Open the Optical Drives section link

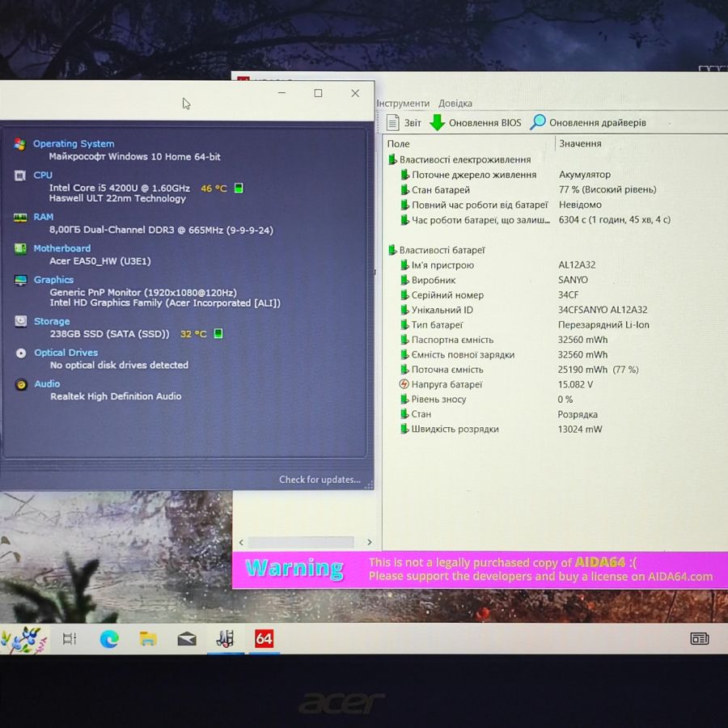point(66,353)
